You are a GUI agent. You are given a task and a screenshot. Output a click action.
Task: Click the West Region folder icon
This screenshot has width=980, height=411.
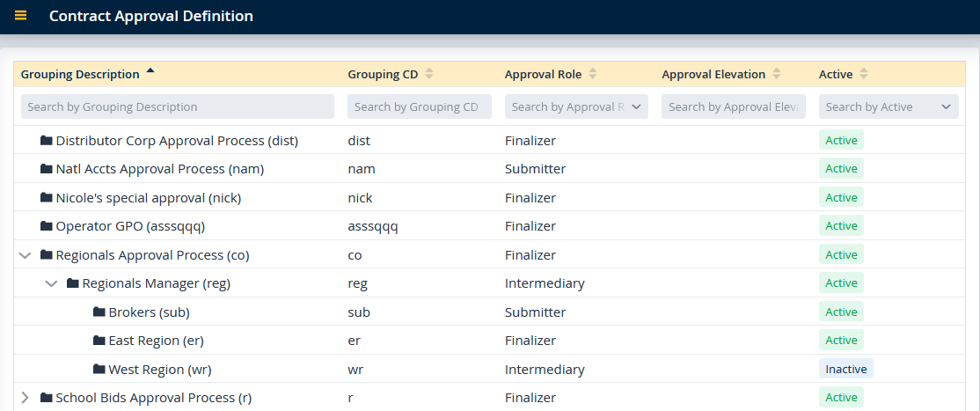tap(99, 370)
